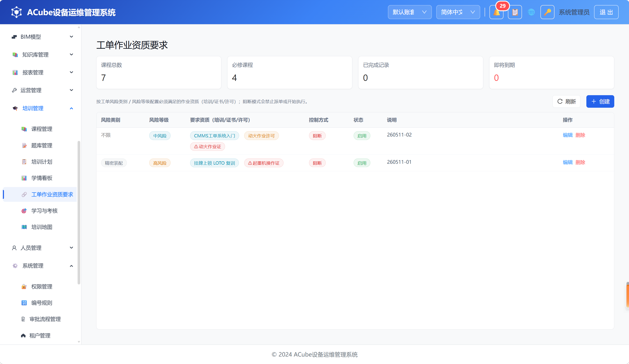This screenshot has width=629, height=364.
Task: Expand the 知识库管理 chevron
Action: click(71, 55)
